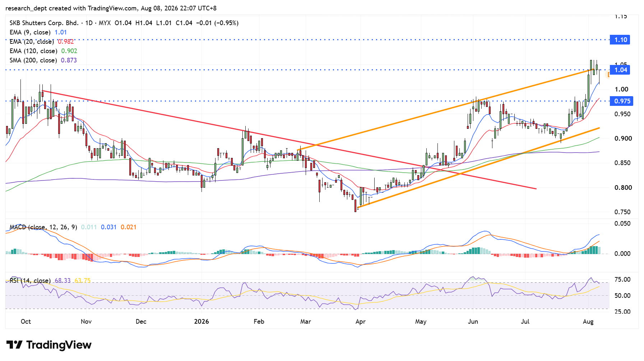Click the 1.00 price axis label
644x361 pixels.
coord(621,89)
